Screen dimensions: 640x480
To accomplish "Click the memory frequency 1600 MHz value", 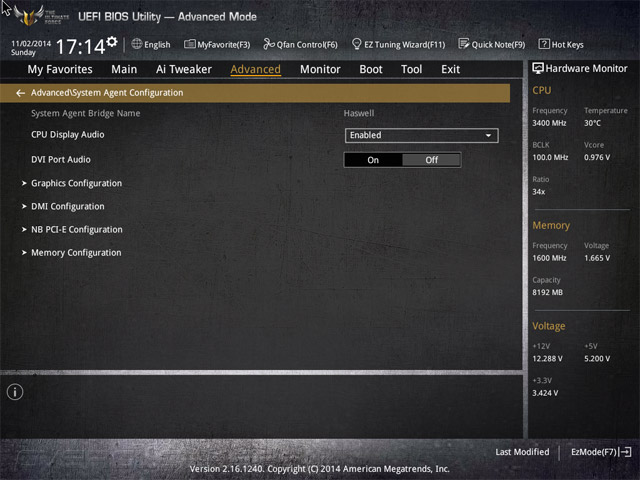I will coord(549,258).
